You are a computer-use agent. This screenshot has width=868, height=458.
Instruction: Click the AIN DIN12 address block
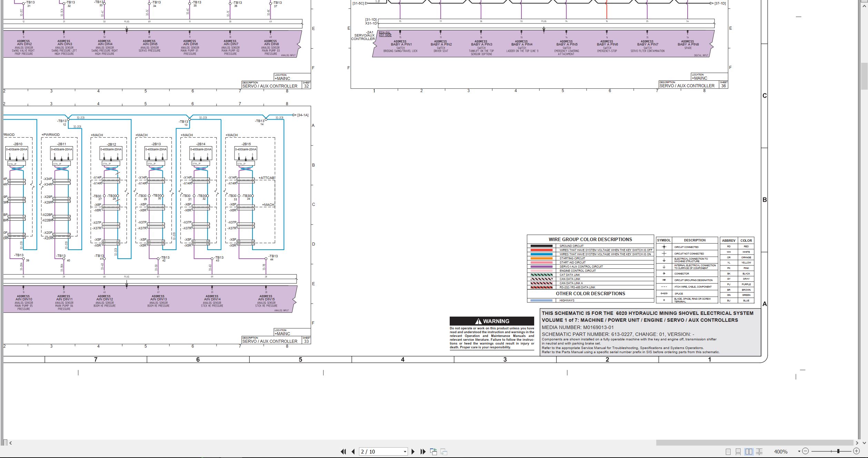point(104,301)
